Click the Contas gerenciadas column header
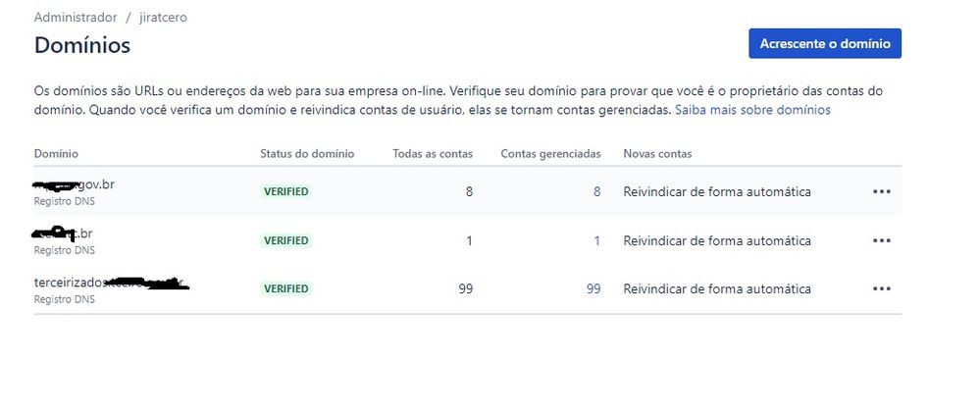The width and height of the screenshot is (980, 416). 550,154
